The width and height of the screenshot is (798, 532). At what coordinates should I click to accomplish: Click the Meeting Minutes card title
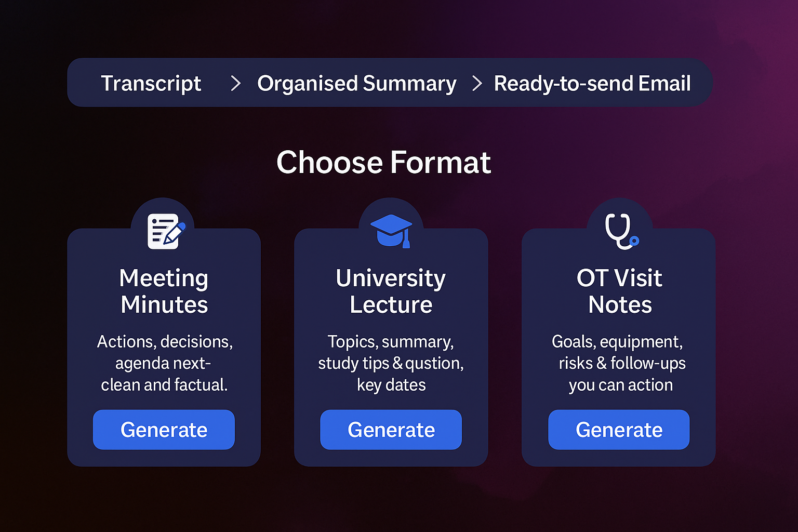164,291
